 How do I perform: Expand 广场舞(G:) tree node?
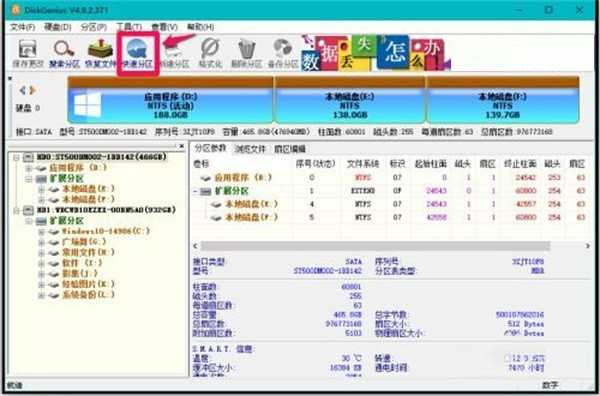pyautogui.click(x=41, y=242)
